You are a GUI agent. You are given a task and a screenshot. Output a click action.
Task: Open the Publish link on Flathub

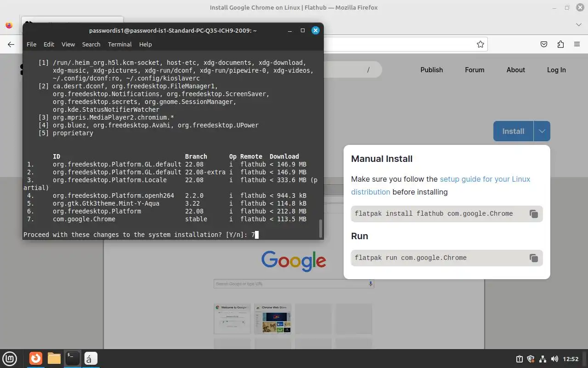point(431,70)
